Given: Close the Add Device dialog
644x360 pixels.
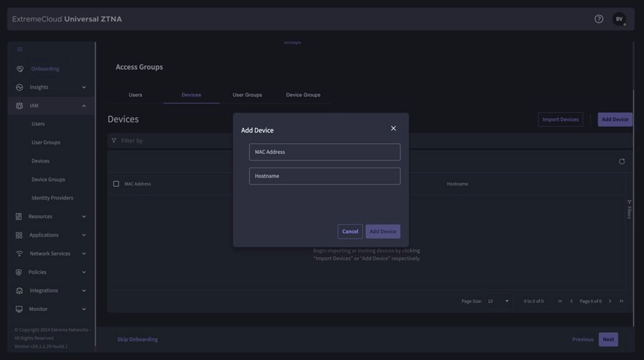Looking at the screenshot, I should click(394, 128).
